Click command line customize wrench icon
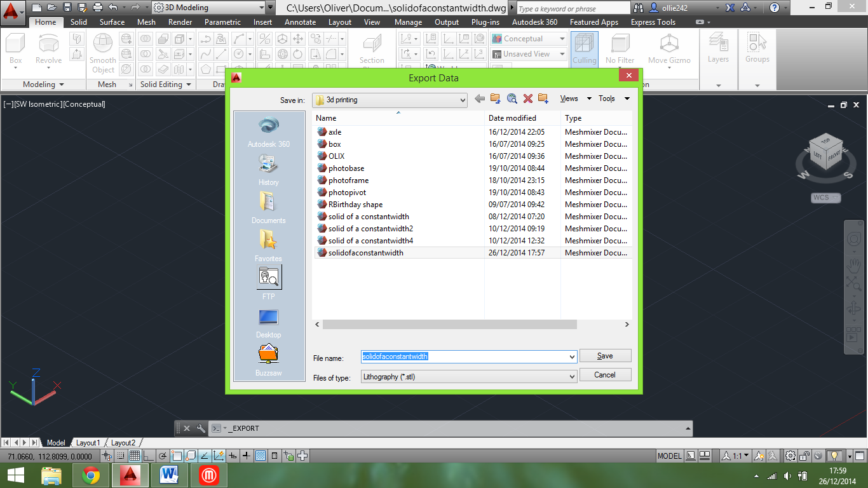 pos(200,428)
